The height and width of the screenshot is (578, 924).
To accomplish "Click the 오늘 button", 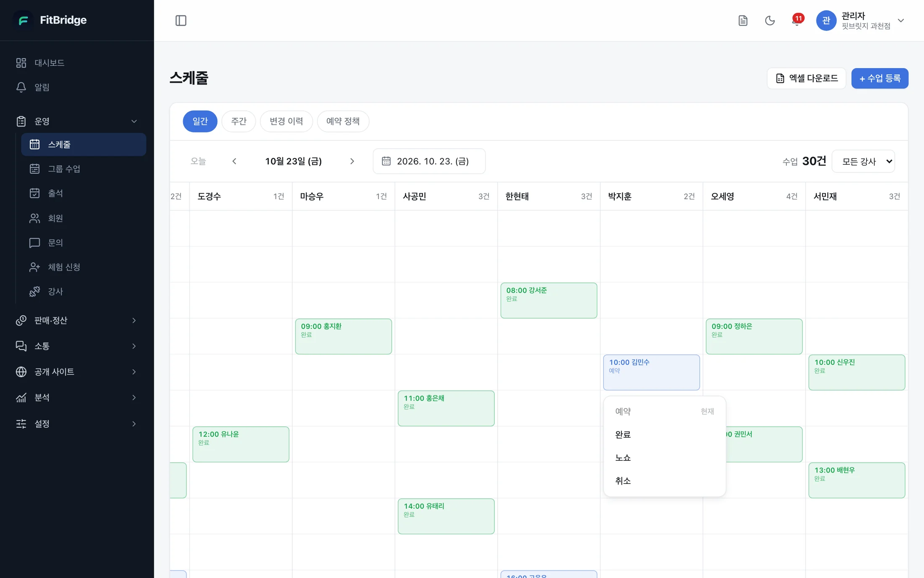I will [198, 161].
